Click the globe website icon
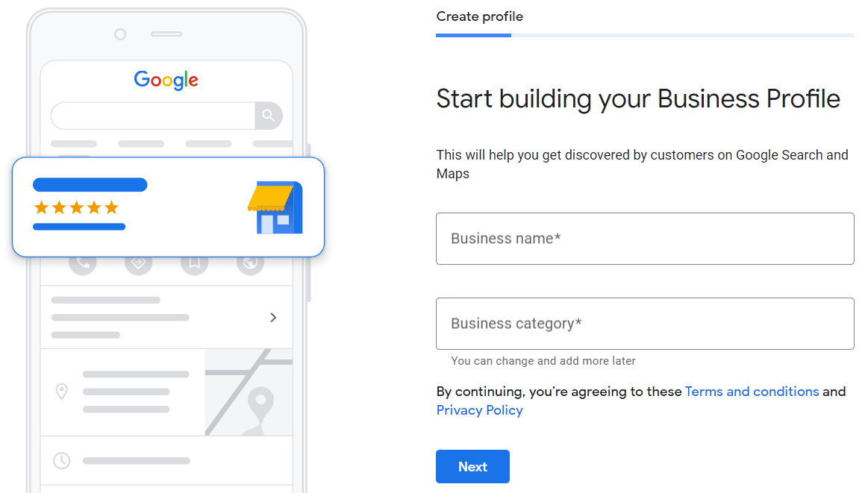Screen dimensions: 868x493 pos(250,263)
